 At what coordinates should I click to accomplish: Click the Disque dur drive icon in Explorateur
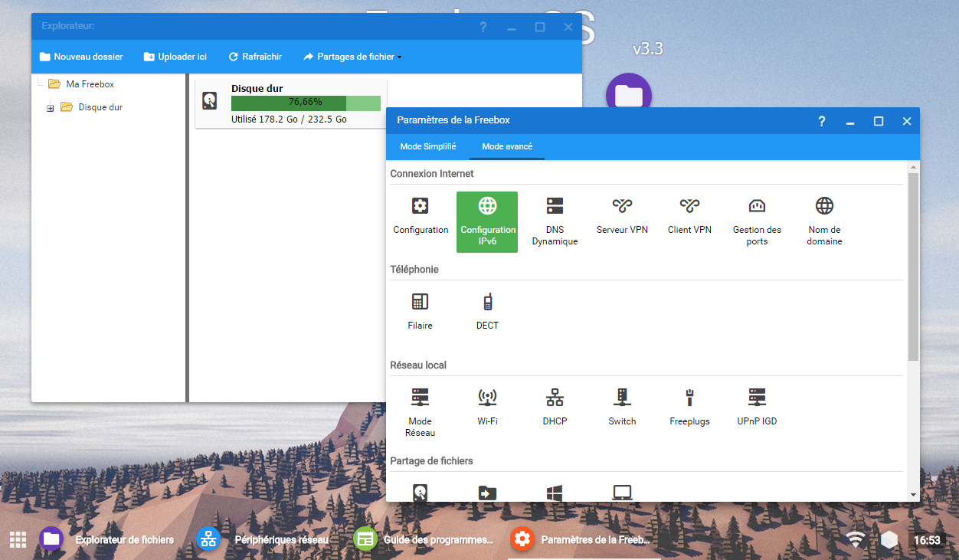210,101
